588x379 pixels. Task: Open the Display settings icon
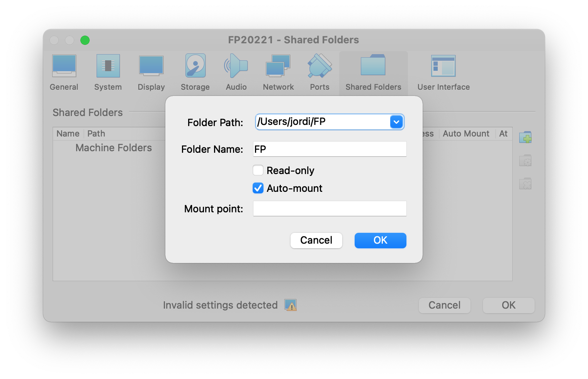click(x=151, y=67)
